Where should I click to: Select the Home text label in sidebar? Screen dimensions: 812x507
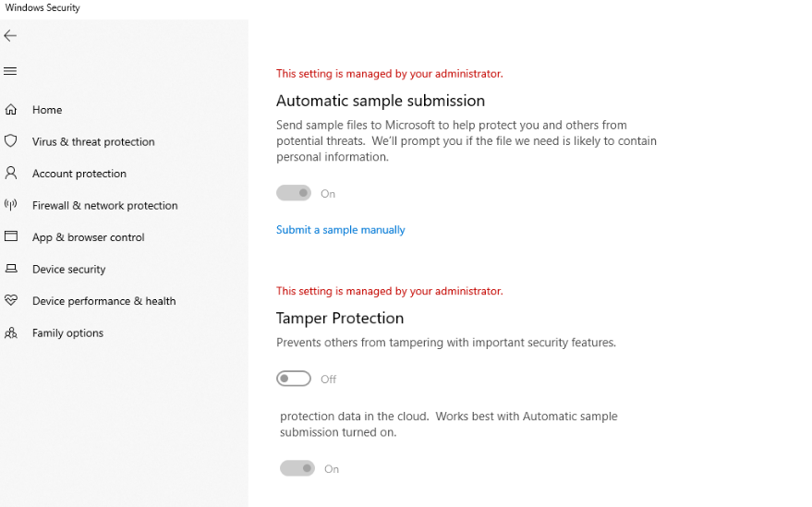[x=47, y=110]
